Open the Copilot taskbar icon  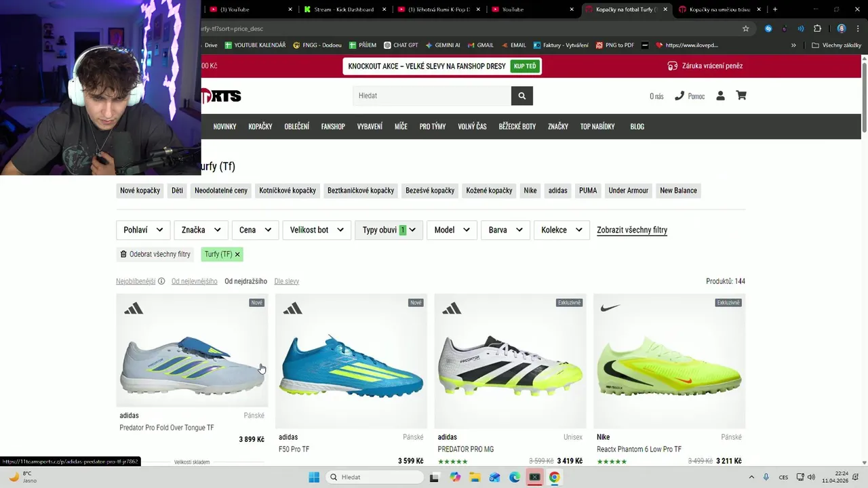coord(455,477)
